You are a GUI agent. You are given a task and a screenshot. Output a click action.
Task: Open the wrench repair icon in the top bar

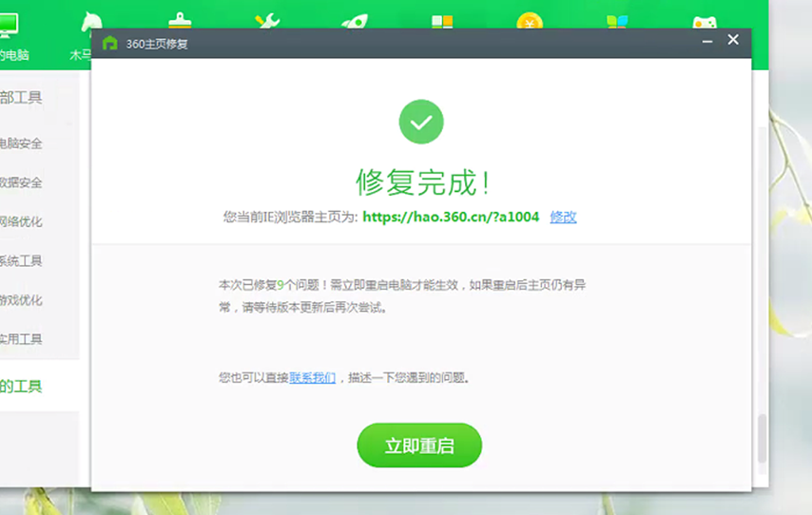click(x=267, y=21)
